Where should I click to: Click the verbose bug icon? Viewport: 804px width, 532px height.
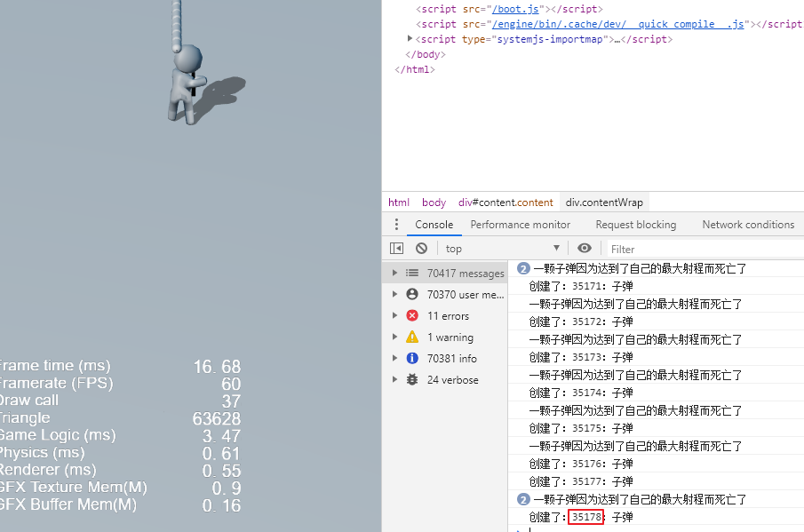click(412, 380)
